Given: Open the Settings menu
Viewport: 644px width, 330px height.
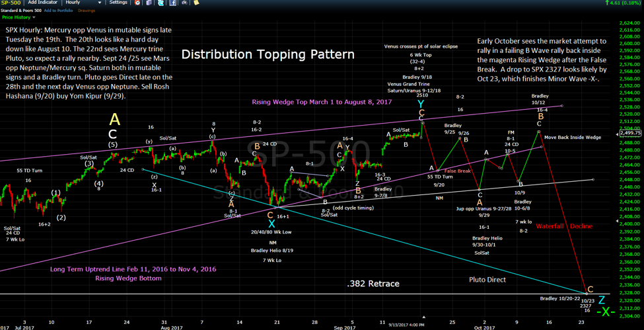Looking at the screenshot, I should click(118, 3).
